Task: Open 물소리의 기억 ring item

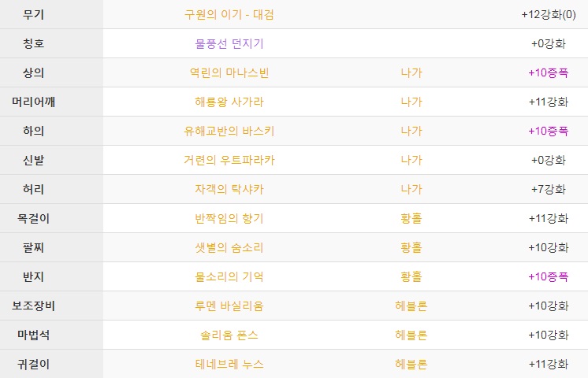Action: pyautogui.click(x=229, y=277)
